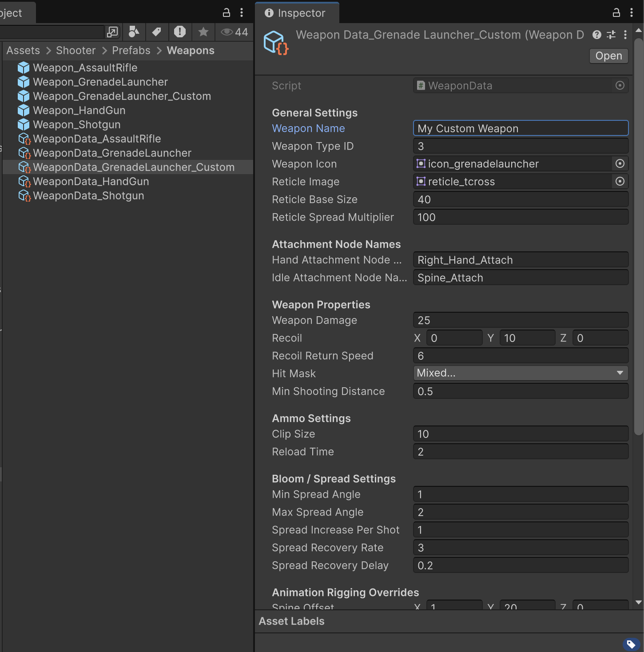Open the Reticle Image object picker
This screenshot has width=644, height=652.
[x=620, y=182]
